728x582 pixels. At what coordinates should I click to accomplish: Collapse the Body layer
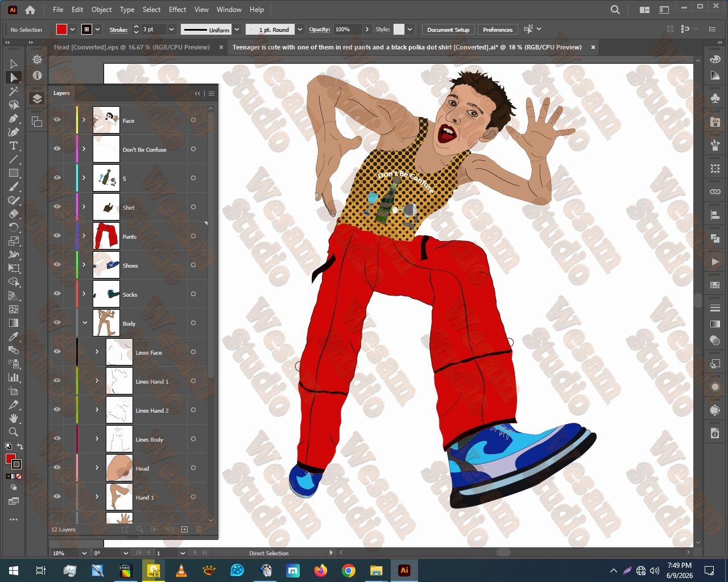[85, 323]
